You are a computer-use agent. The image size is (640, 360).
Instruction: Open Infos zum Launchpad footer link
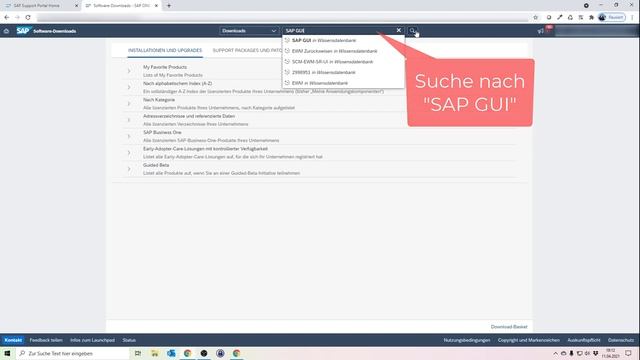click(93, 340)
